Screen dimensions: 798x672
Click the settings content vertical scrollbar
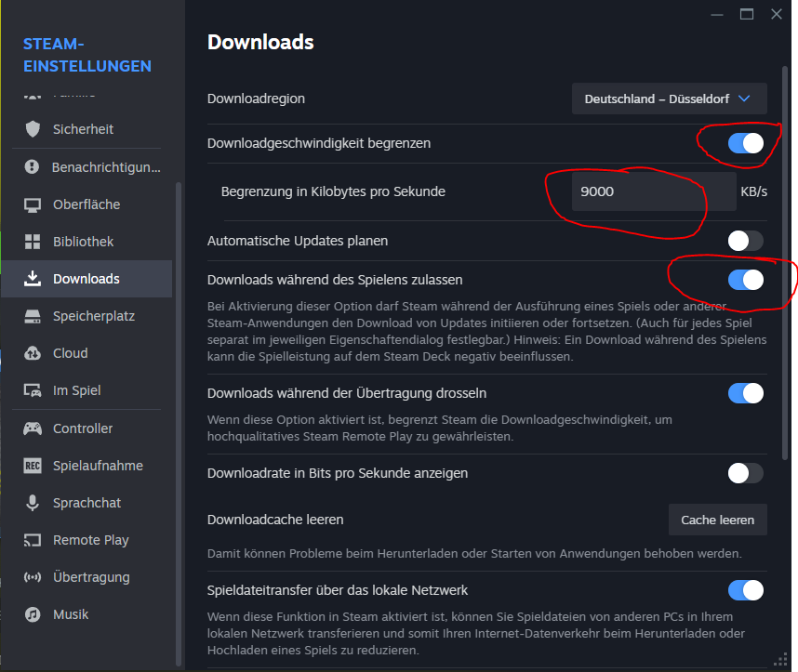click(x=785, y=265)
